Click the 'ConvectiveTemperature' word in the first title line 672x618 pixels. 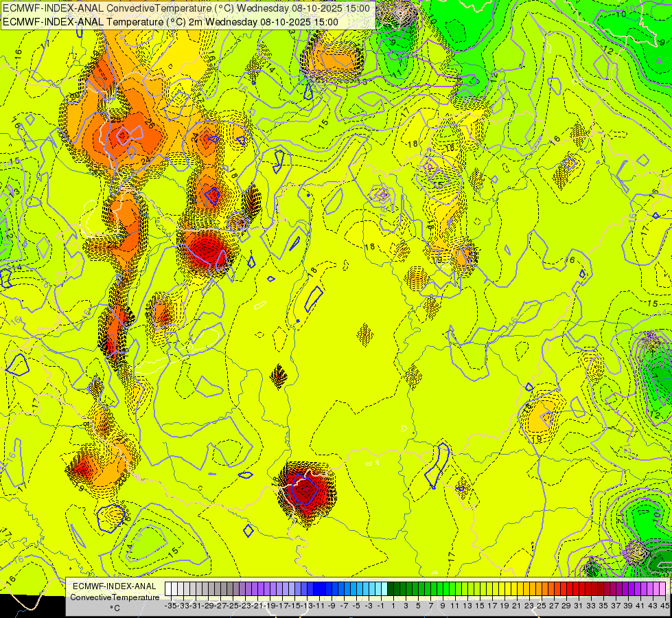click(x=159, y=8)
